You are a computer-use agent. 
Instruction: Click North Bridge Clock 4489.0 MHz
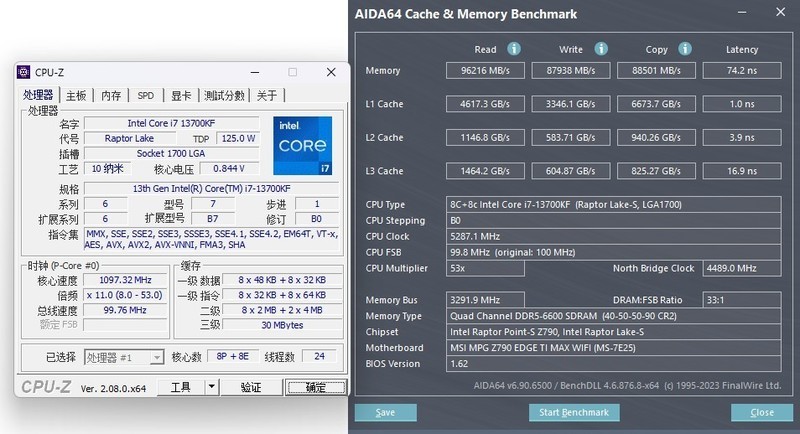(x=742, y=268)
